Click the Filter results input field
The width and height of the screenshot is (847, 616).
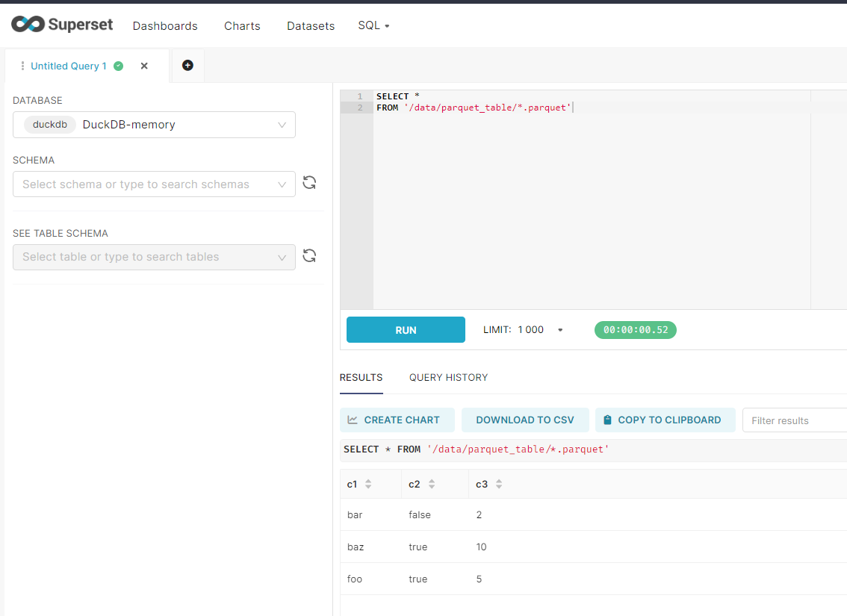pyautogui.click(x=794, y=420)
